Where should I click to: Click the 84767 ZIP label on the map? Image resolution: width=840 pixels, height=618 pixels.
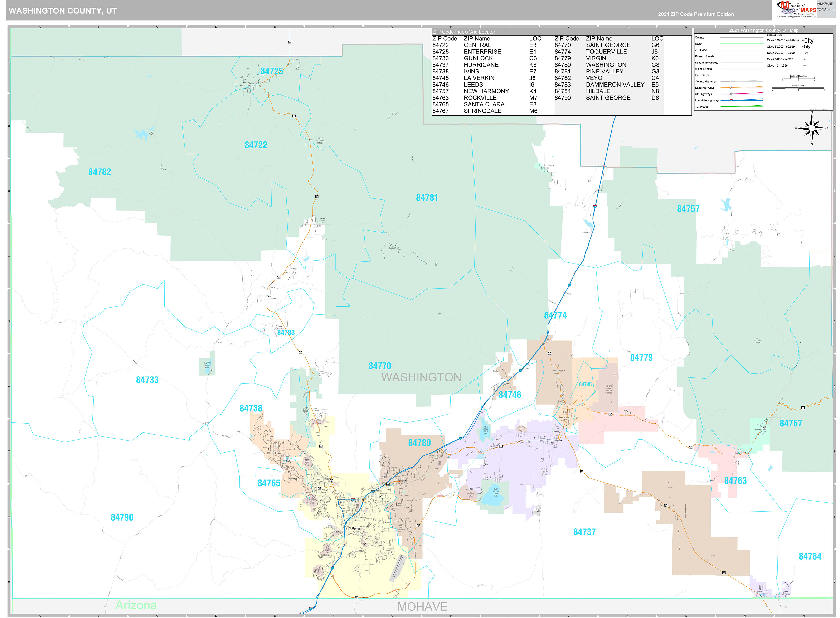click(x=791, y=423)
